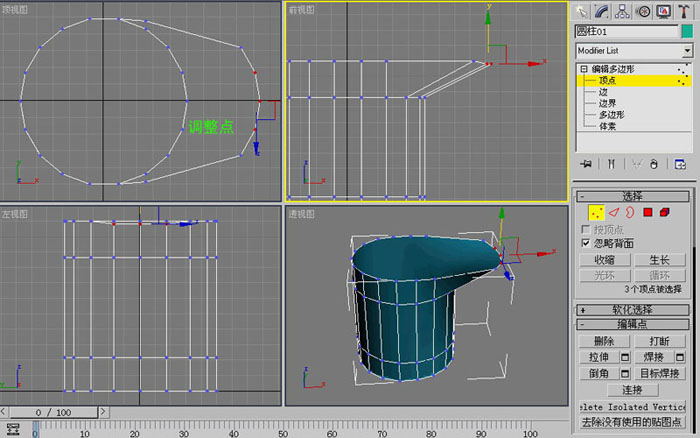Click the 生长 button
700x438 pixels.
click(660, 260)
